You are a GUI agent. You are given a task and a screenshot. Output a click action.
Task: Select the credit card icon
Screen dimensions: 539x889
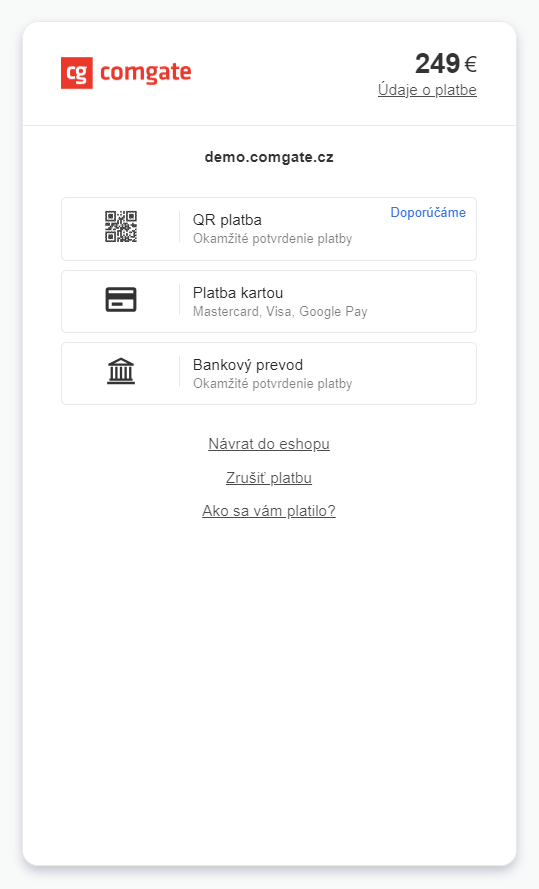click(121, 299)
